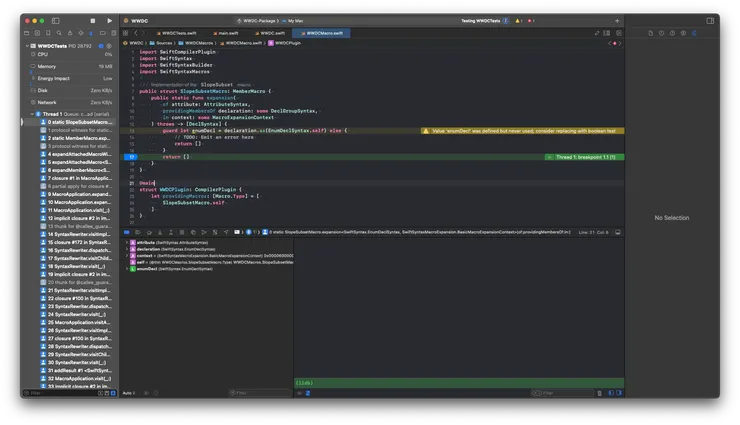Open the Memory gauge in debug navigator
This screenshot has width=740, height=425.
(47, 66)
